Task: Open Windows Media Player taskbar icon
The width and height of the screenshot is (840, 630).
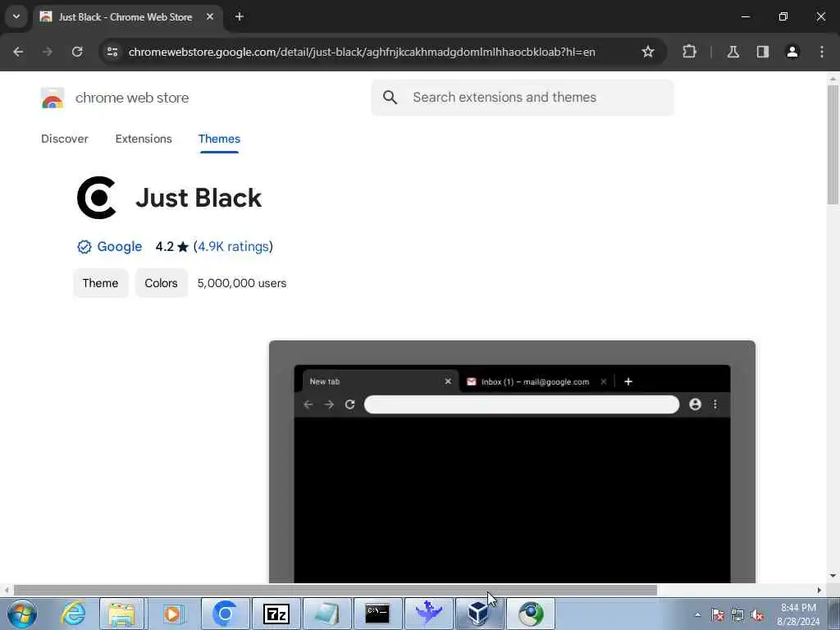Action: (174, 614)
